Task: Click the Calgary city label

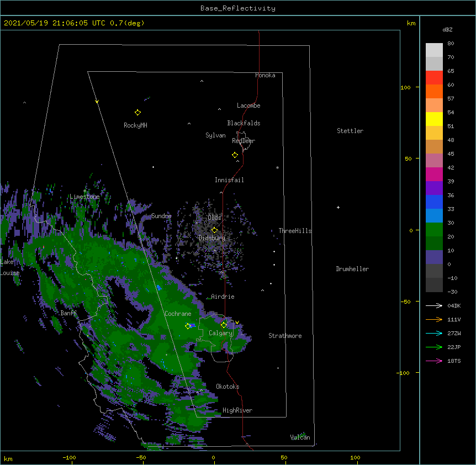Action: 220,333
